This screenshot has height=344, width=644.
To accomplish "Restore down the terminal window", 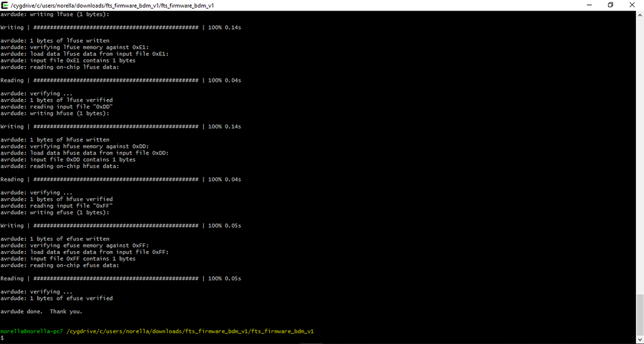I will pos(610,5).
